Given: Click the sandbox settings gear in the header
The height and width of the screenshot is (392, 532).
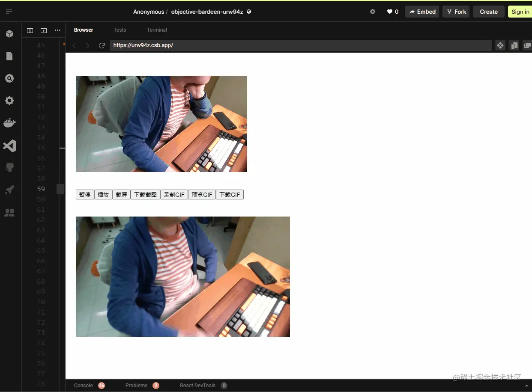Looking at the screenshot, I should click(372, 12).
